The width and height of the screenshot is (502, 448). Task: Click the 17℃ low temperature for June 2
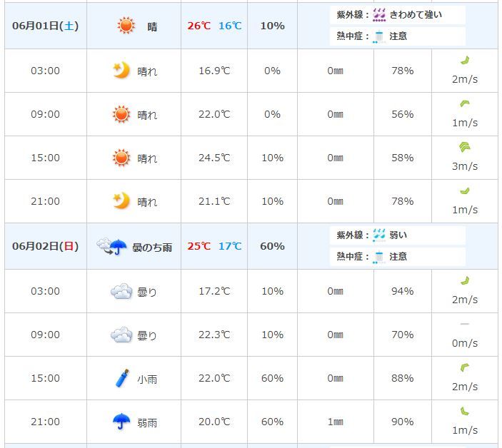coord(230,246)
